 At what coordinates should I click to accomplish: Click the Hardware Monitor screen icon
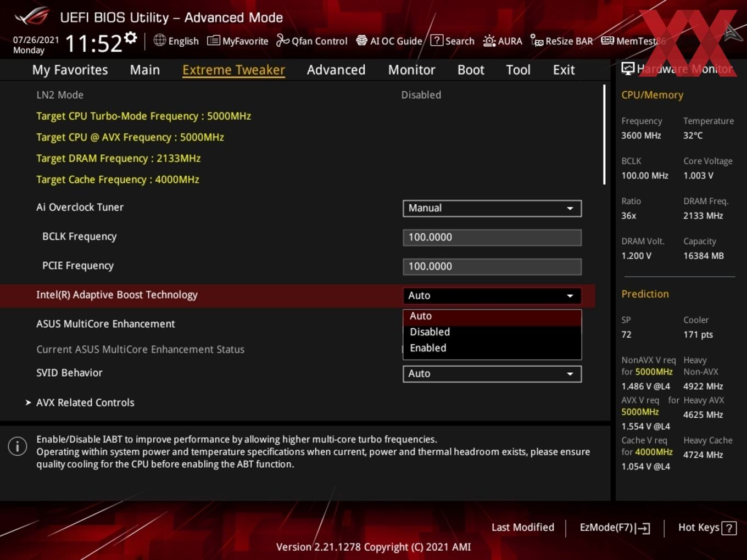click(628, 69)
